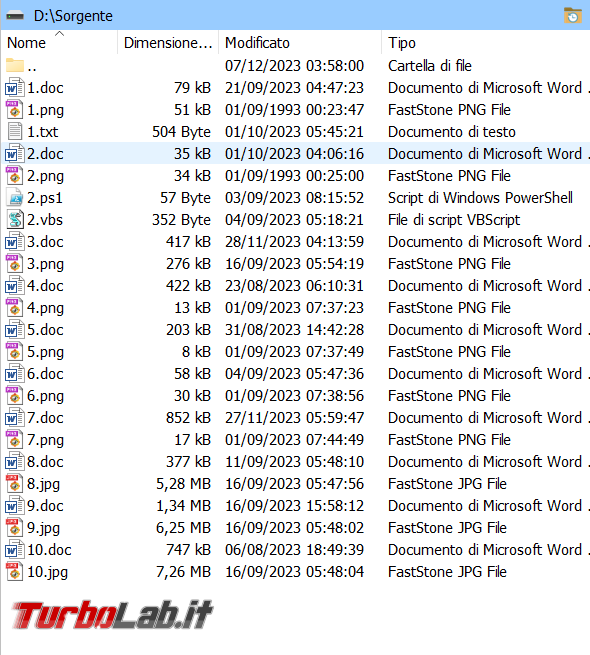590x655 pixels.
Task: Sort by the Nome column header
Action: pos(59,42)
